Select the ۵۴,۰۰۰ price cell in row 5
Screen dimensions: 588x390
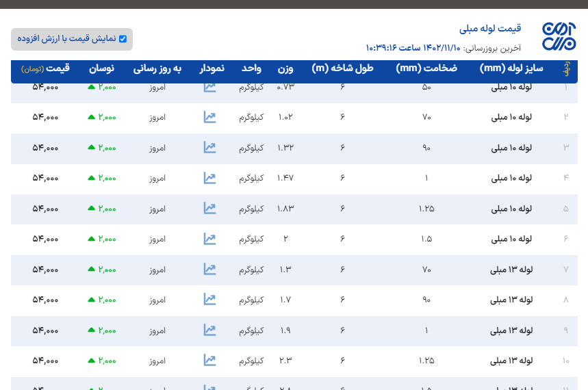[x=46, y=208]
